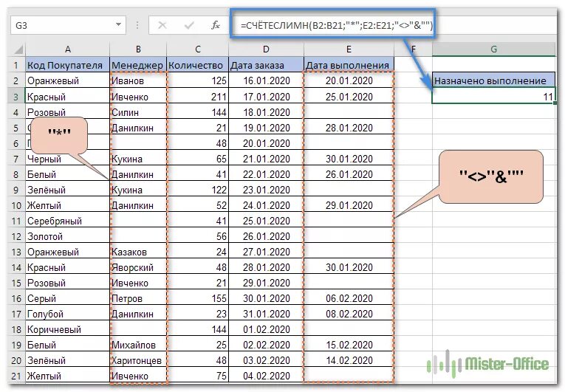Click header cell 'Дата заказа'
Image resolution: width=565 pixels, height=392 pixels.
click(267, 65)
